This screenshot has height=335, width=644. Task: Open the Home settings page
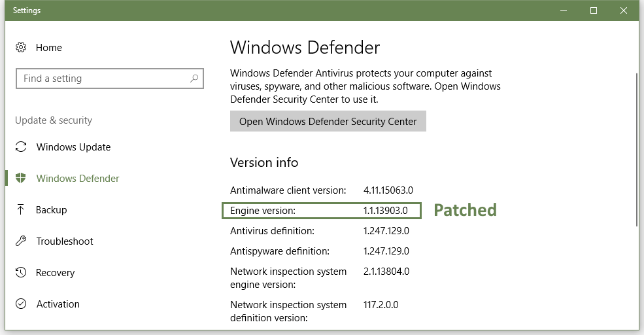click(48, 48)
